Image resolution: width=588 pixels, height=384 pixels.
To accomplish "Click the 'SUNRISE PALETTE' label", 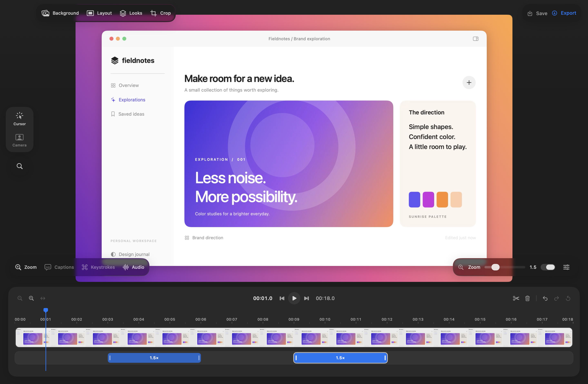I will click(x=428, y=217).
